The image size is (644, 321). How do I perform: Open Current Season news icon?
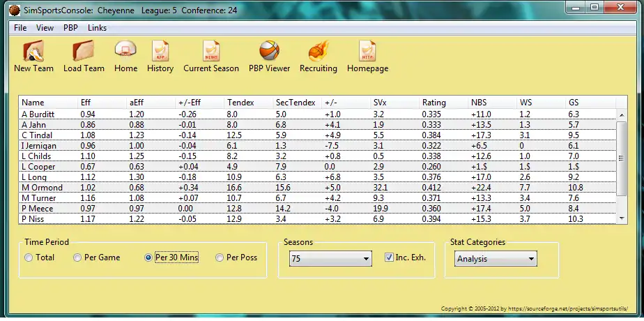pos(211,50)
